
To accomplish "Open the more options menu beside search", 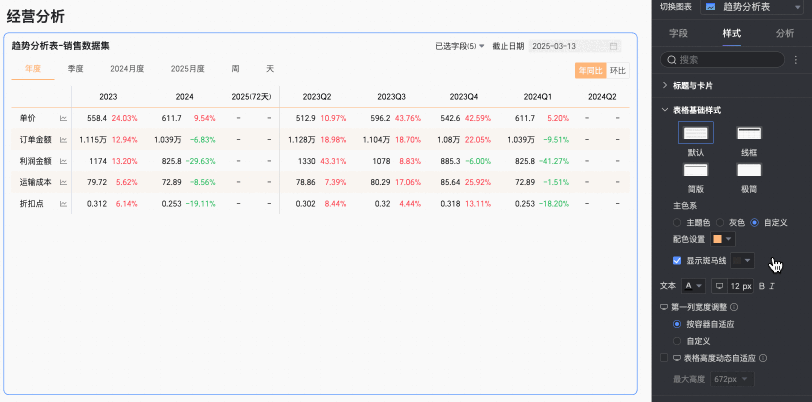I will 796,60.
